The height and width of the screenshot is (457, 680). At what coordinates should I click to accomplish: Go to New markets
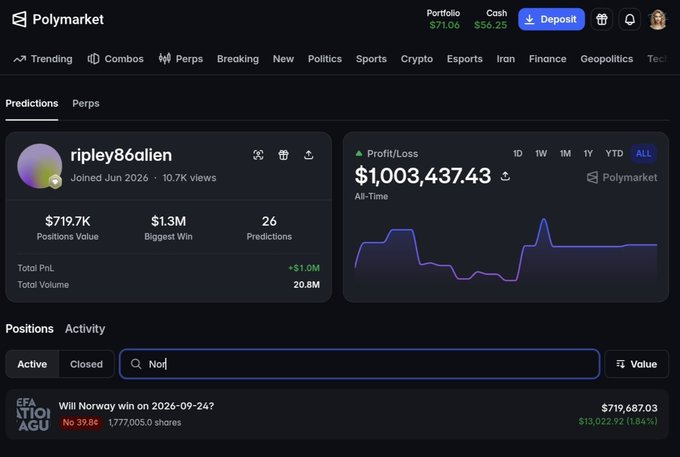[x=283, y=59]
